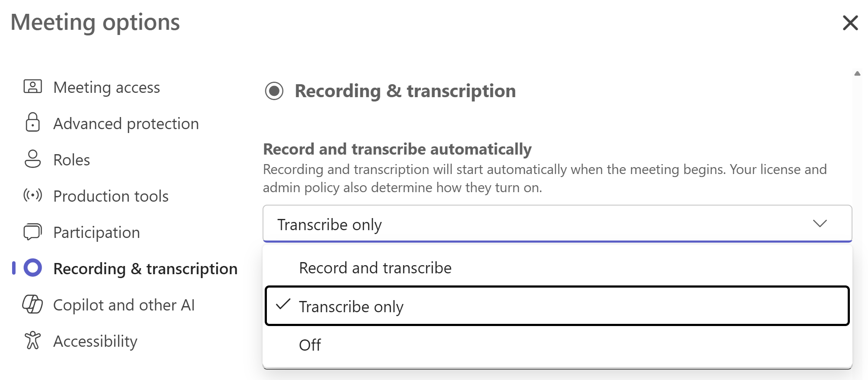
Task: Click the Recording & transcription circle icon in sidebar
Action: click(33, 268)
